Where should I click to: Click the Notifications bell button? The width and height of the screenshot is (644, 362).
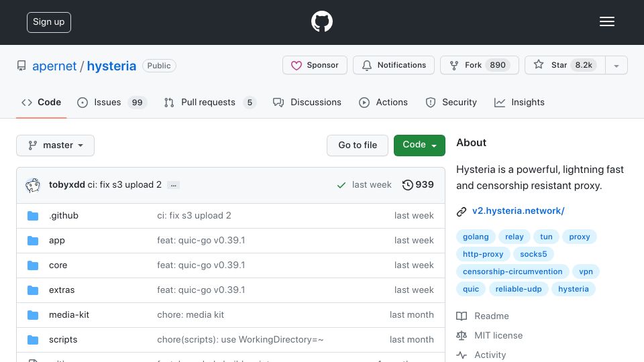394,65
